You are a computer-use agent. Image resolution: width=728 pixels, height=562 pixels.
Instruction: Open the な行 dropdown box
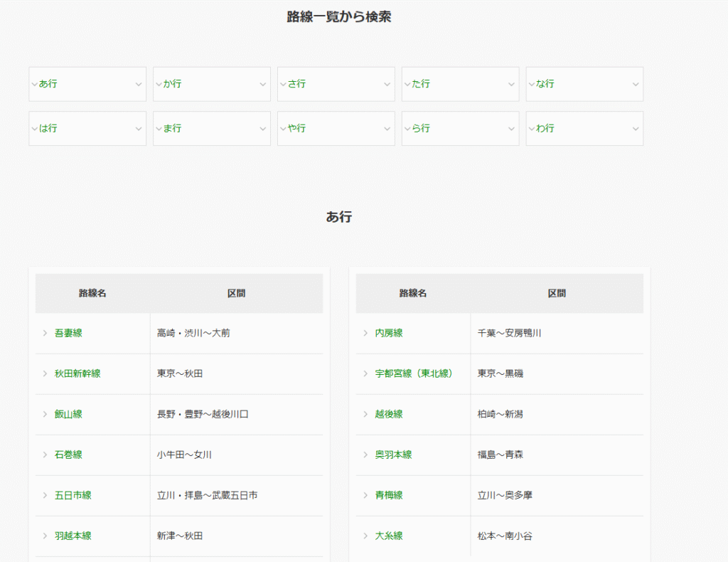[584, 84]
